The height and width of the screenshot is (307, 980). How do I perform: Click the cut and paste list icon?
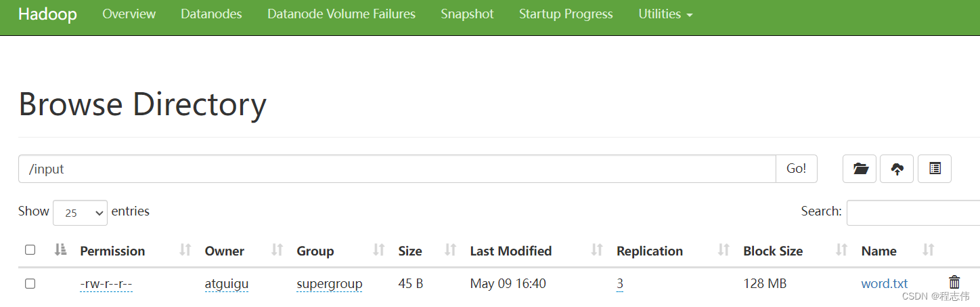coord(935,169)
